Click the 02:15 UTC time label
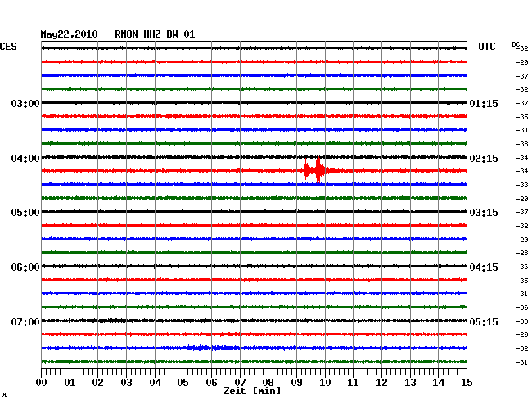The width and height of the screenshot is (532, 404). [x=484, y=159]
